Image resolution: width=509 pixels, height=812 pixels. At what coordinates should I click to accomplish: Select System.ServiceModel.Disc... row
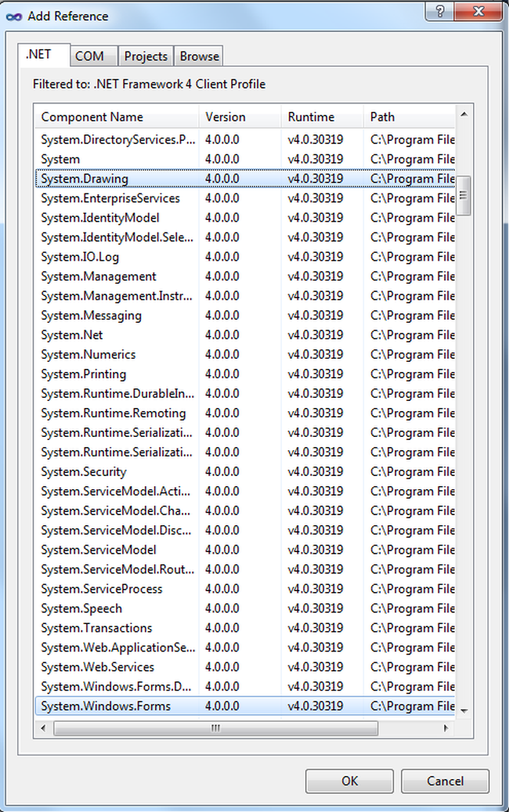pos(245,530)
